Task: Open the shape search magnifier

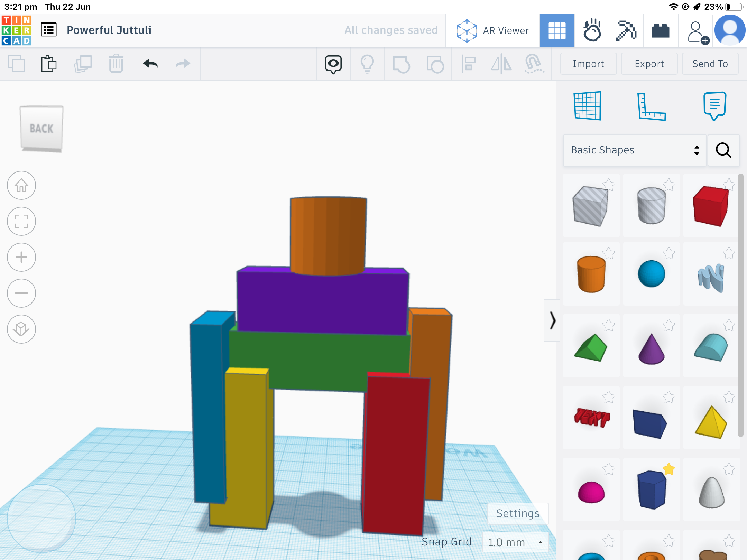Action: point(723,150)
